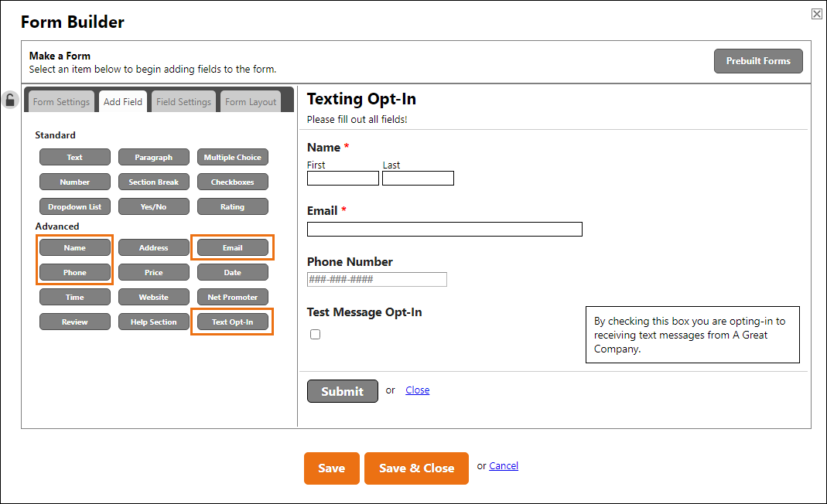
Task: Add a Yes/No field
Action: pyautogui.click(x=153, y=206)
